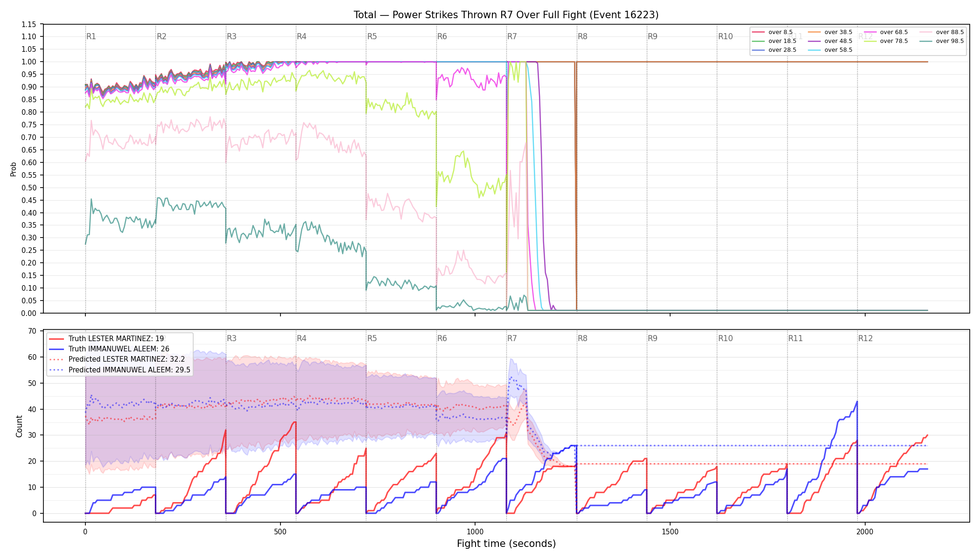
Task: Click the R1 round label in the probability chart
Action: coord(91,36)
